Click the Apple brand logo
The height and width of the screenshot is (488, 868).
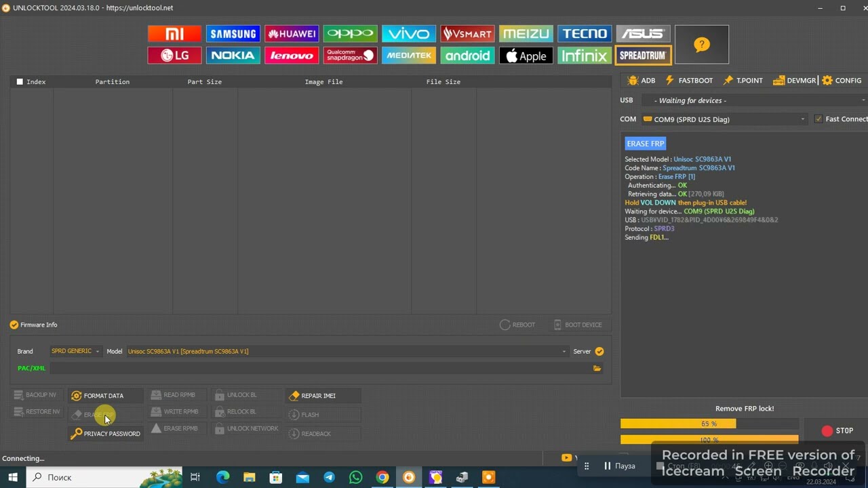(x=526, y=56)
